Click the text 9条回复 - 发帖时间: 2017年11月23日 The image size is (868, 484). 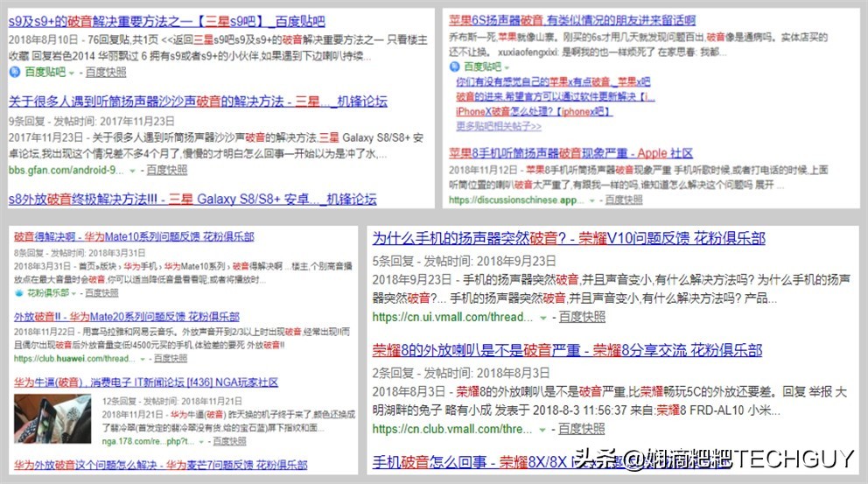[x=91, y=122]
